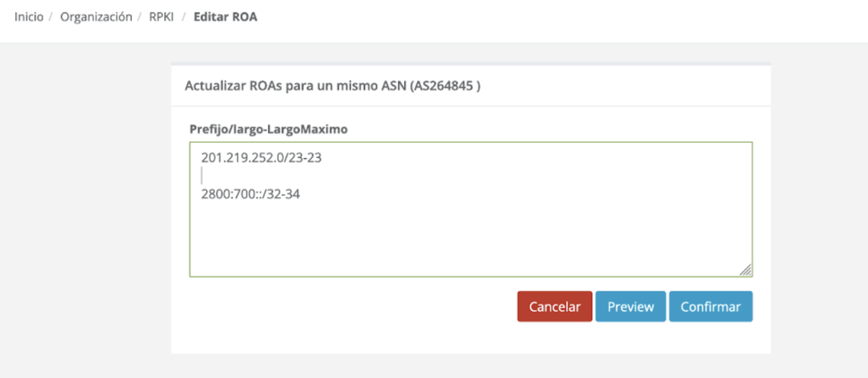Click slash separator after Inicio breadcrumb
Image resolution: width=868 pixels, height=378 pixels.
[x=52, y=17]
